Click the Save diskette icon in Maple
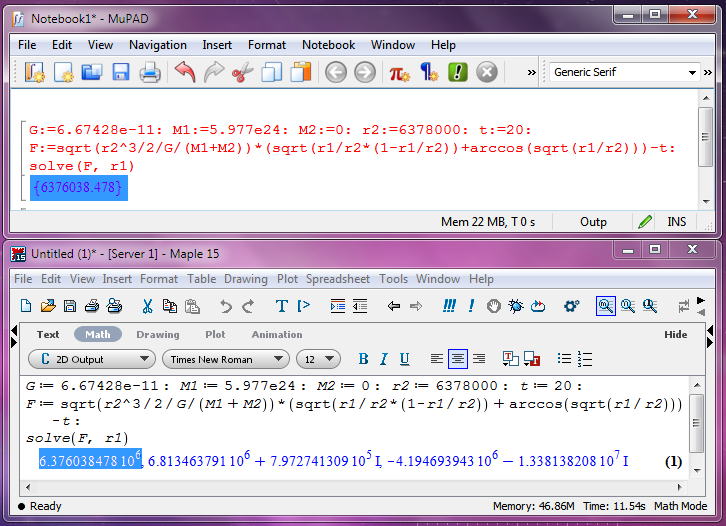 [x=70, y=306]
